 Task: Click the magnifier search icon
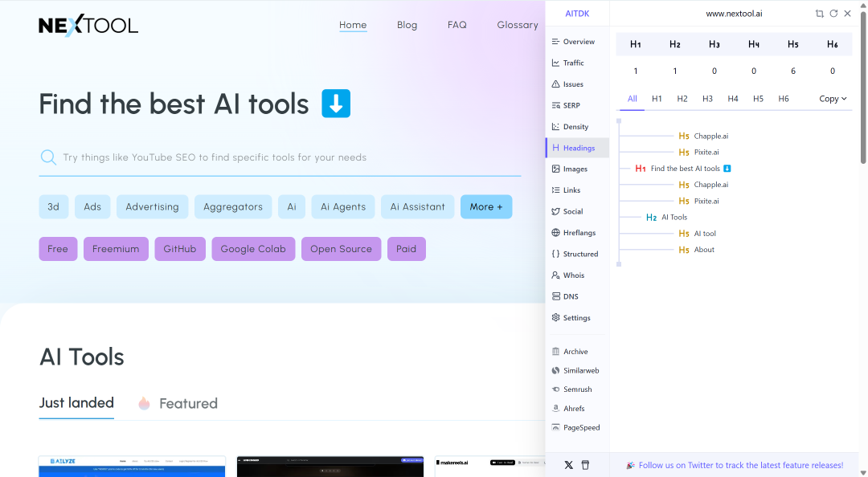point(48,157)
